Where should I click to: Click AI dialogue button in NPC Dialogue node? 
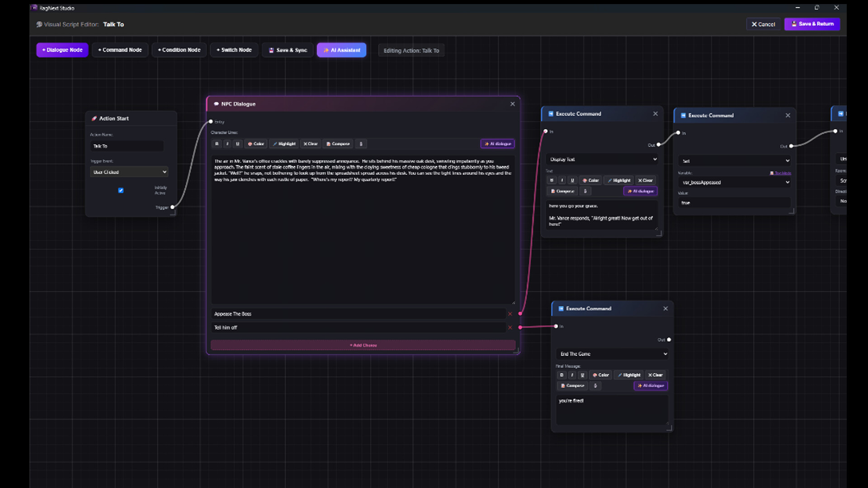497,144
